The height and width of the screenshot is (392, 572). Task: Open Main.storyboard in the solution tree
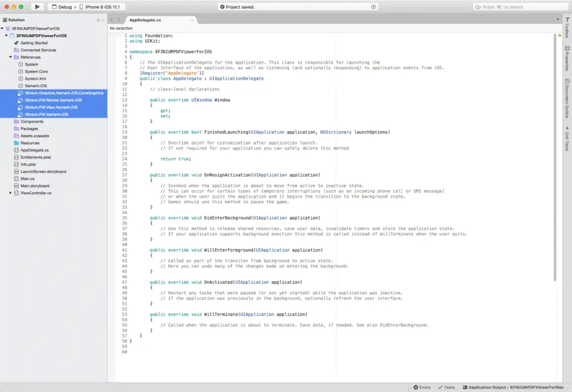35,185
